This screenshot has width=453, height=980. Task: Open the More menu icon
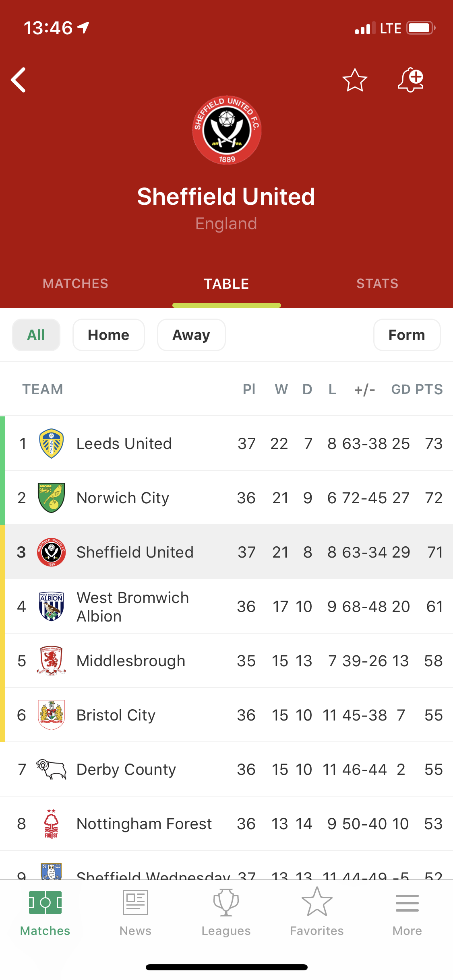click(407, 903)
